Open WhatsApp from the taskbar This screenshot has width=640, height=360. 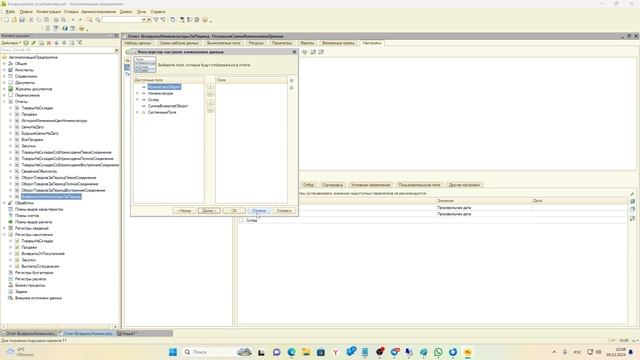(438, 352)
